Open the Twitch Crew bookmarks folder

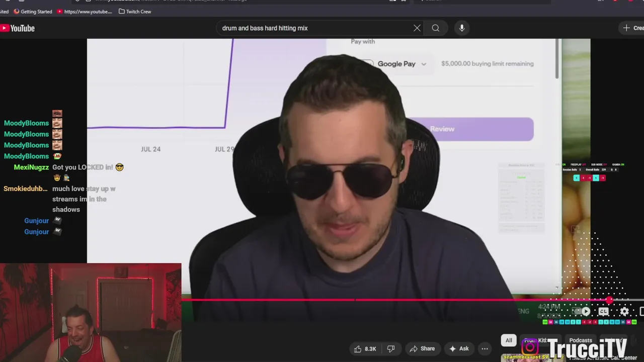point(135,11)
